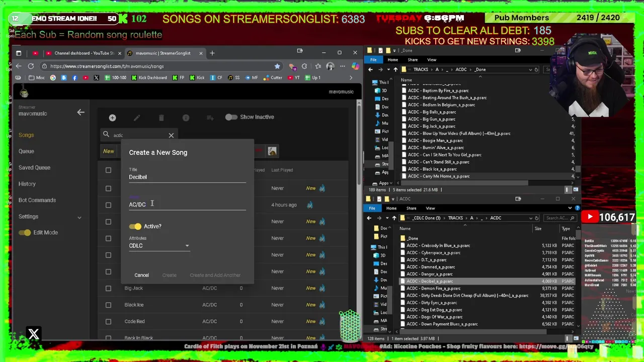
Task: Click the details view icon in ACDC Explorer status bar
Action: coord(569,338)
